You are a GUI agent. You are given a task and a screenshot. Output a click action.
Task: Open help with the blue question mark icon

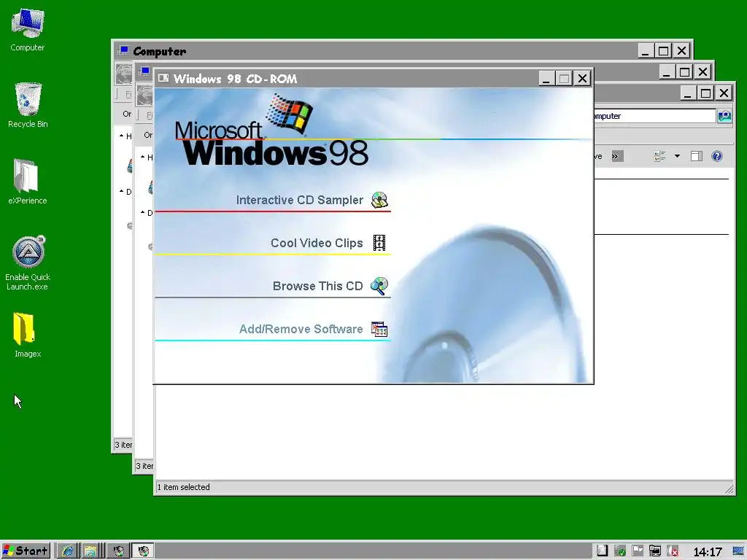coord(716,156)
